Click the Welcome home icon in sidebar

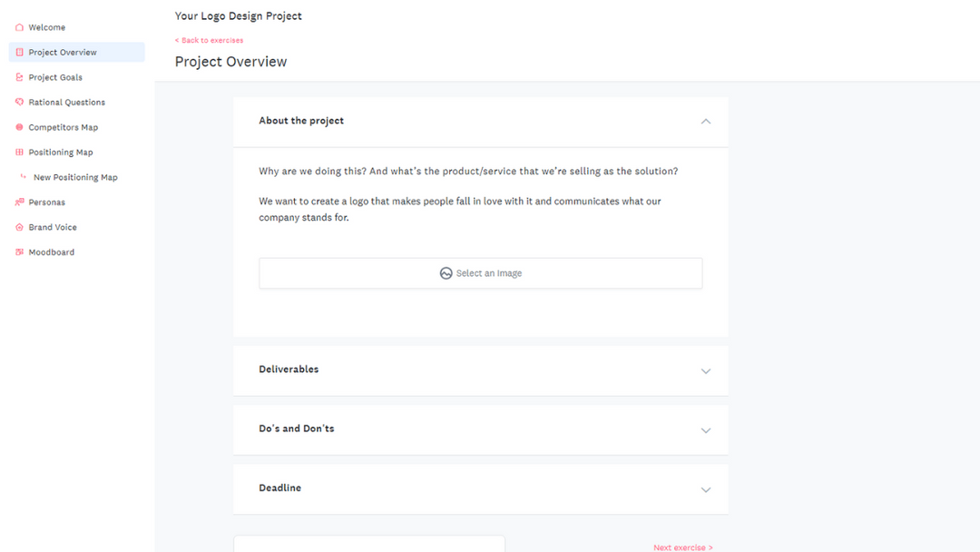coord(19,27)
